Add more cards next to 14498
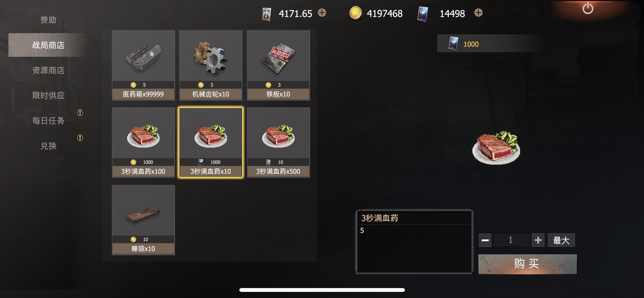Screen dimensions: 644x298 click(478, 13)
